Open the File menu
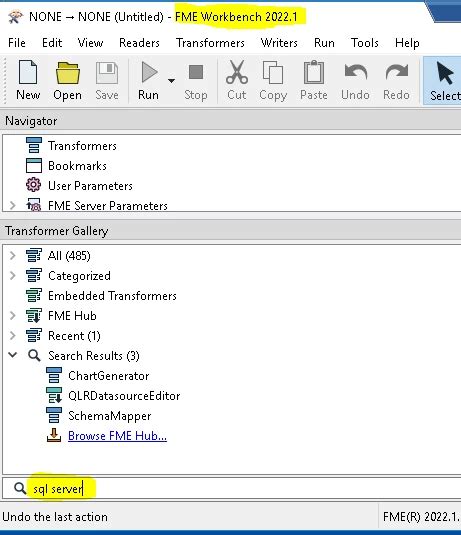The width and height of the screenshot is (461, 535). click(17, 43)
